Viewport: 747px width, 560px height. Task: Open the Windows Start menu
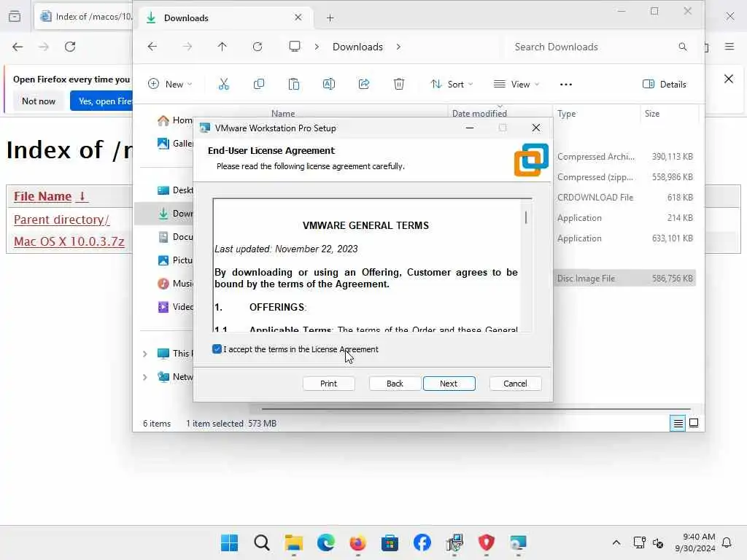coord(230,542)
